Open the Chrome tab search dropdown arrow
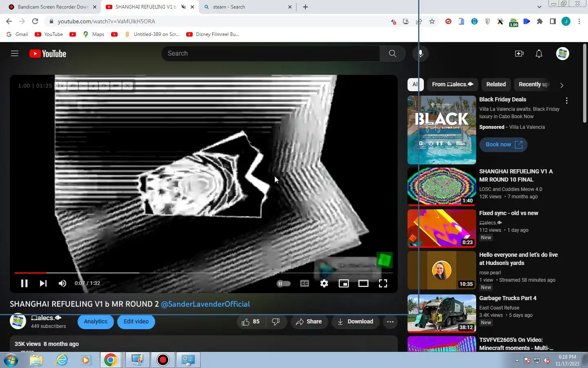This screenshot has width=588, height=368. click(x=539, y=7)
